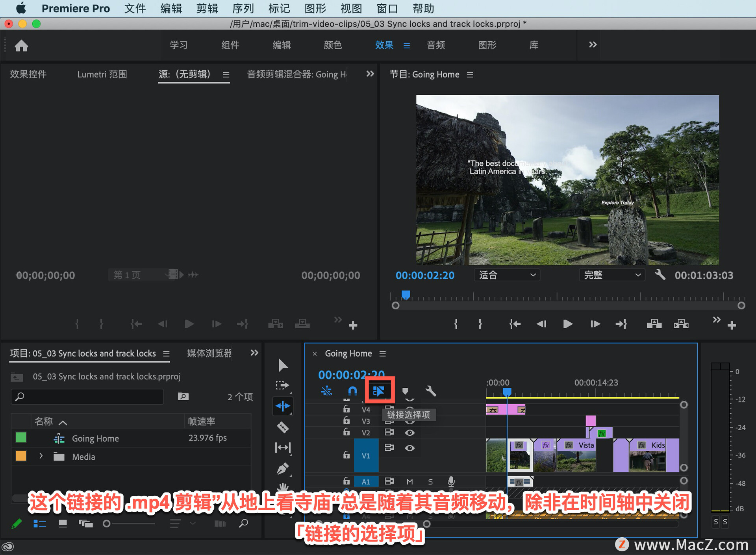The width and height of the screenshot is (756, 555).
Task: Step back one frame in Program monitor
Action: (x=541, y=324)
